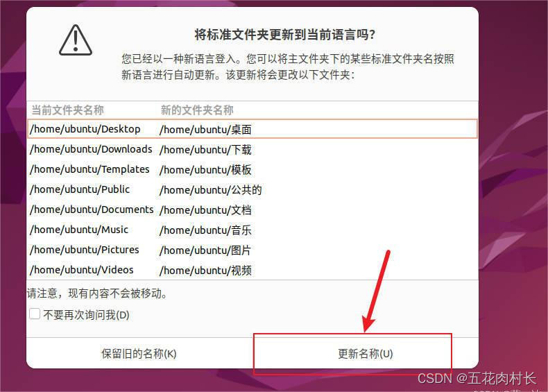Select the /home/ubuntu/Music row

252,230
